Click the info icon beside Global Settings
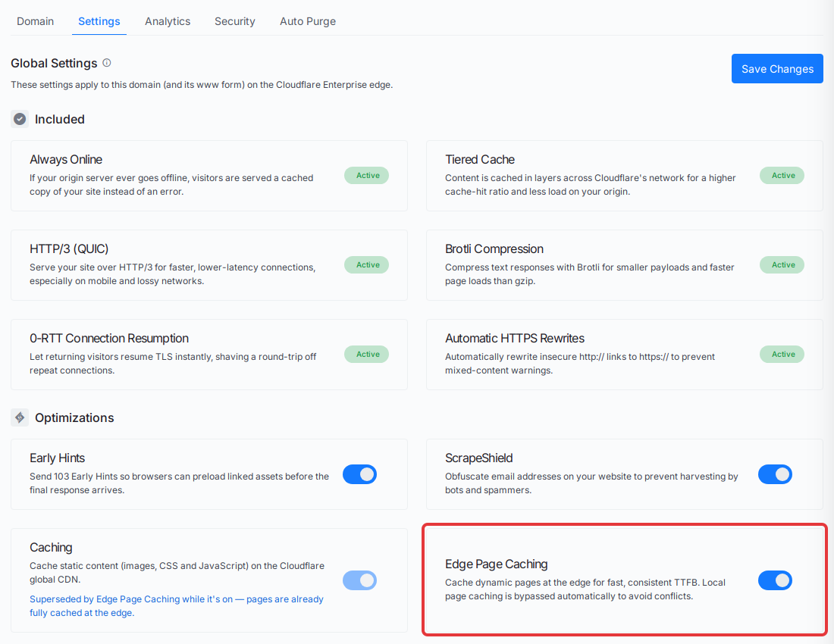The height and width of the screenshot is (644, 834). 107,63
